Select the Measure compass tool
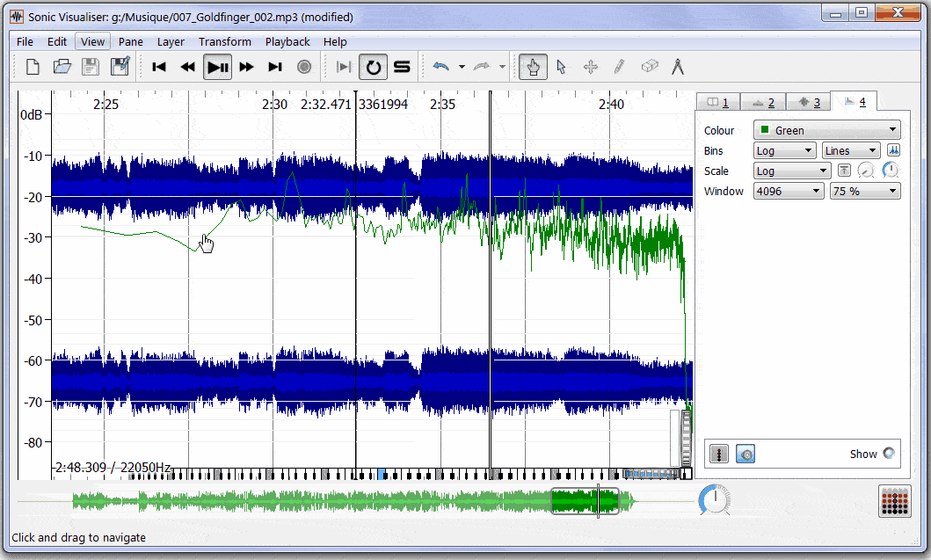 (x=678, y=67)
